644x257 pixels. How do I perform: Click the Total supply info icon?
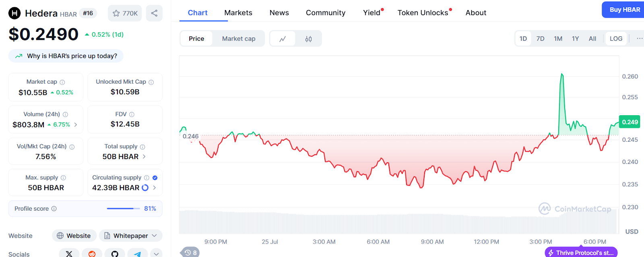(x=142, y=147)
